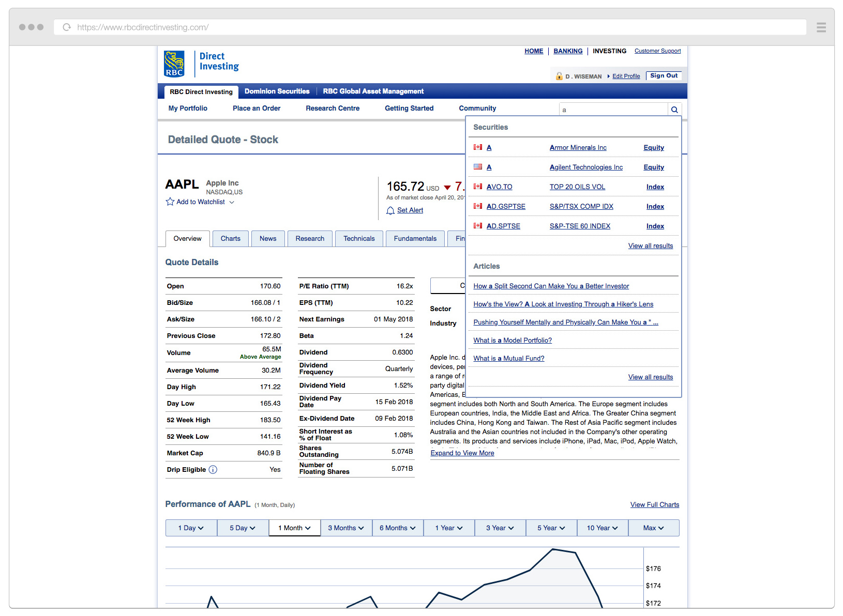Click Canadian flag beside AD.SPTSE
This screenshot has width=843, height=616.
point(478,226)
